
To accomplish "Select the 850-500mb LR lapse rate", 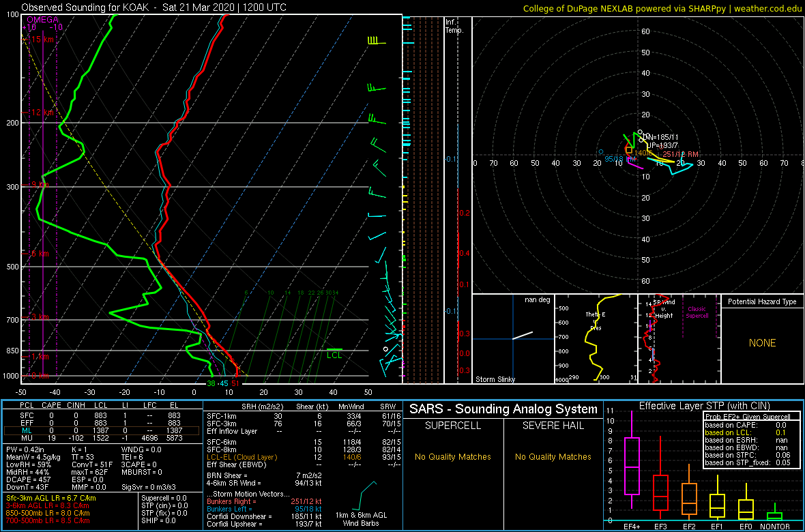I will (x=47, y=512).
